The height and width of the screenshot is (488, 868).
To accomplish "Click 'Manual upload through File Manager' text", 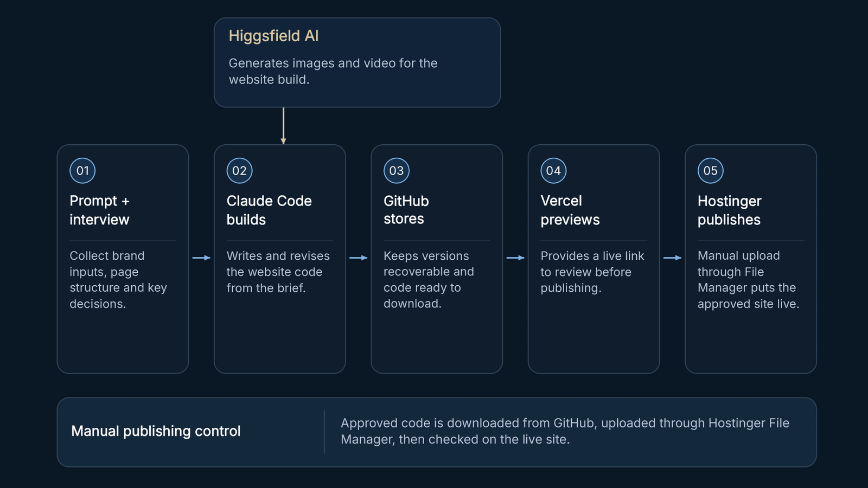I will 748,280.
